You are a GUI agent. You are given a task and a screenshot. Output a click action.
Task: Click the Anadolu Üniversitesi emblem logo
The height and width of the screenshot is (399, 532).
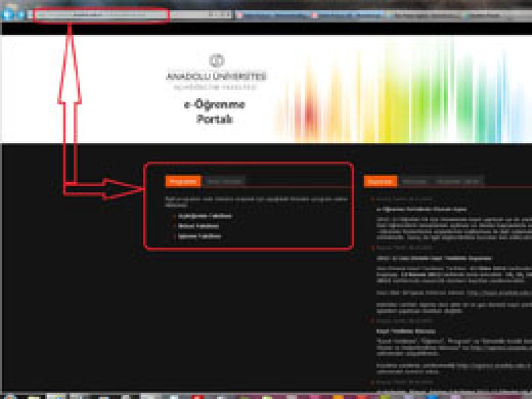[x=216, y=61]
